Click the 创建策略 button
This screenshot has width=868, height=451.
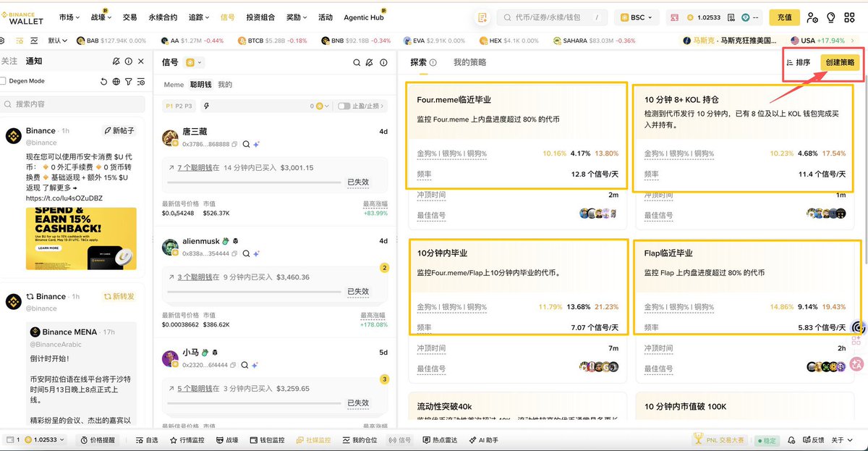point(840,63)
